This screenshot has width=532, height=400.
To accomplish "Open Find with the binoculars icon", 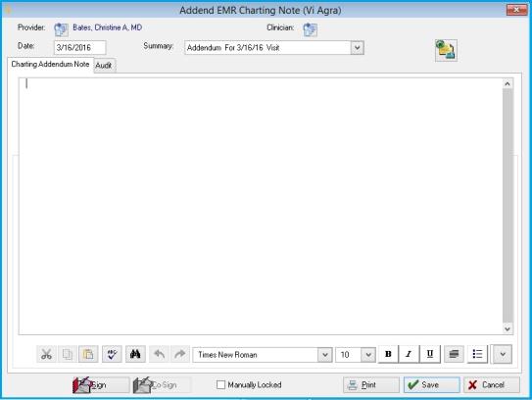I will pos(135,355).
